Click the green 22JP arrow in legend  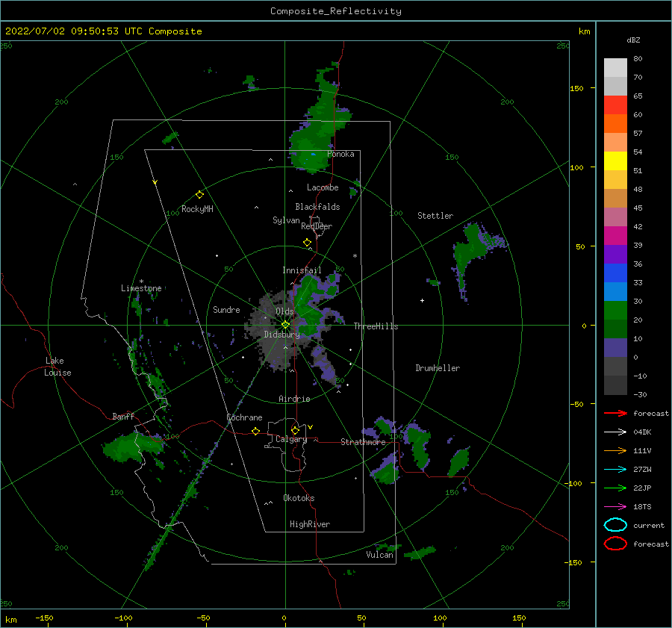click(x=615, y=488)
